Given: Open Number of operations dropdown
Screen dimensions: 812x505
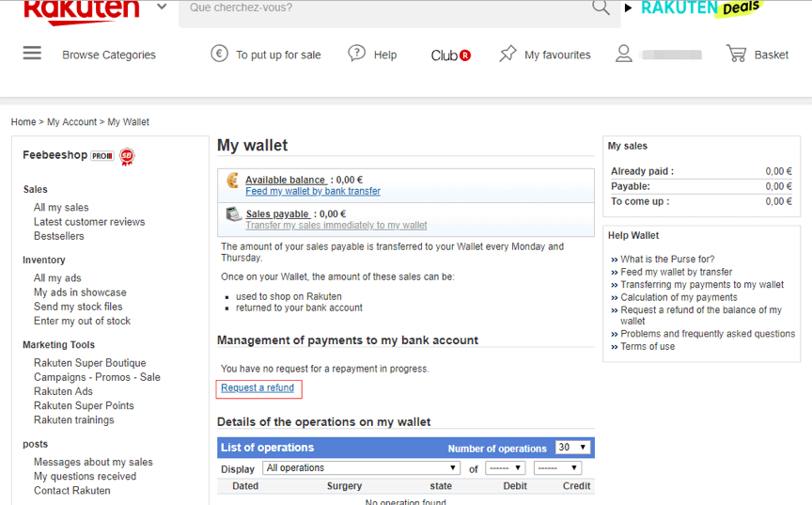Looking at the screenshot, I should 572,447.
